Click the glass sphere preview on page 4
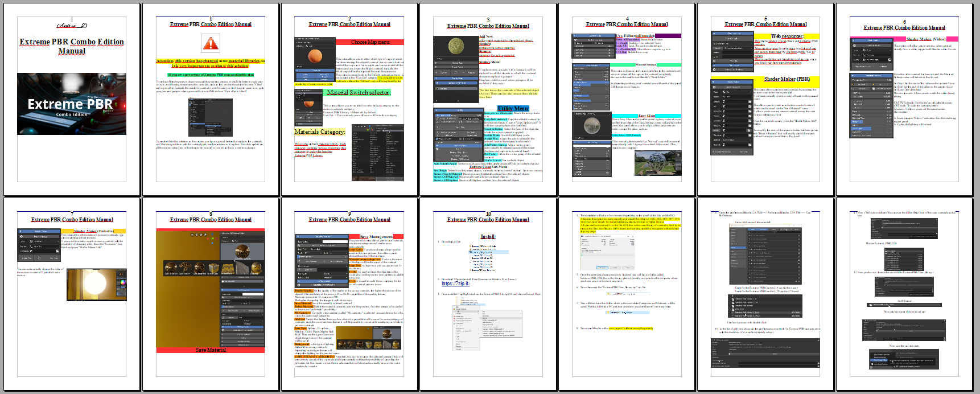The height and width of the screenshot is (394, 980). pos(591,125)
